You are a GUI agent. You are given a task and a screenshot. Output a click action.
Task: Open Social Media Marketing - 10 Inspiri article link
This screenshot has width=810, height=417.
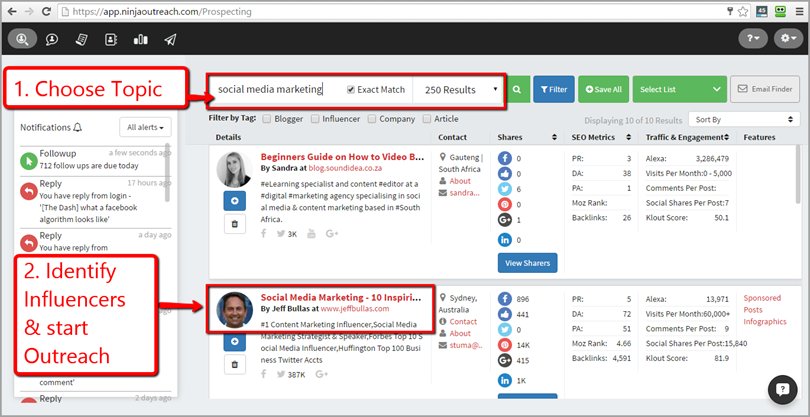(341, 298)
